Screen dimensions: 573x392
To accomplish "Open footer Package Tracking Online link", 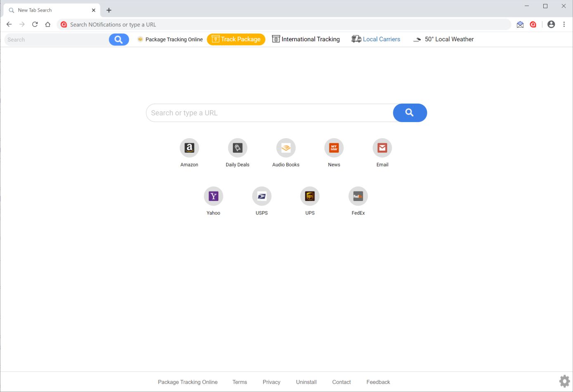I will (x=187, y=382).
